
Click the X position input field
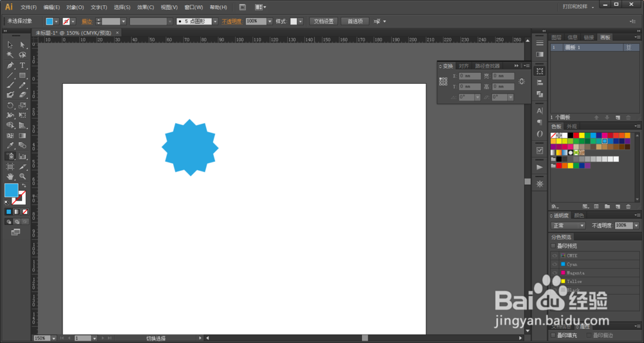[x=470, y=76]
